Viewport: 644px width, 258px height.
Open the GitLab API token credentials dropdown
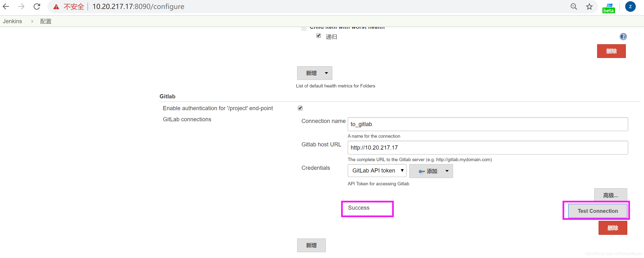click(x=377, y=171)
